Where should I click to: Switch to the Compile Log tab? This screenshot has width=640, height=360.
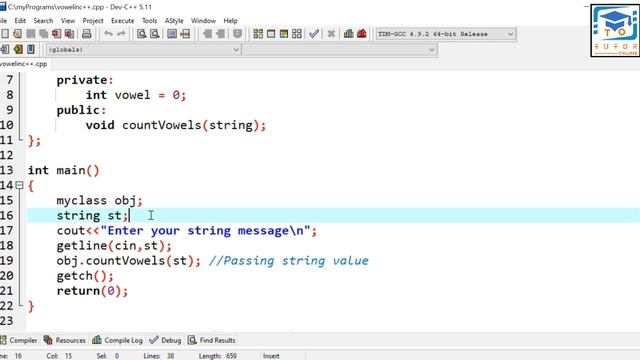point(118,340)
